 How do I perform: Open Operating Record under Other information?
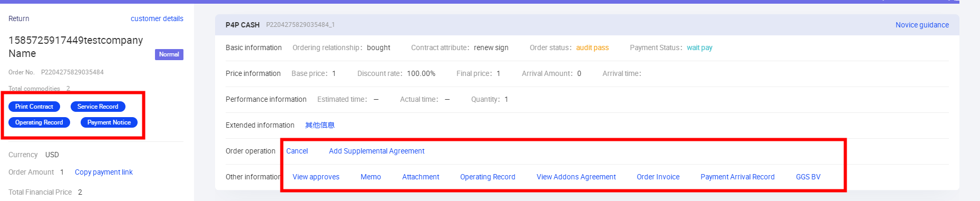pos(488,177)
